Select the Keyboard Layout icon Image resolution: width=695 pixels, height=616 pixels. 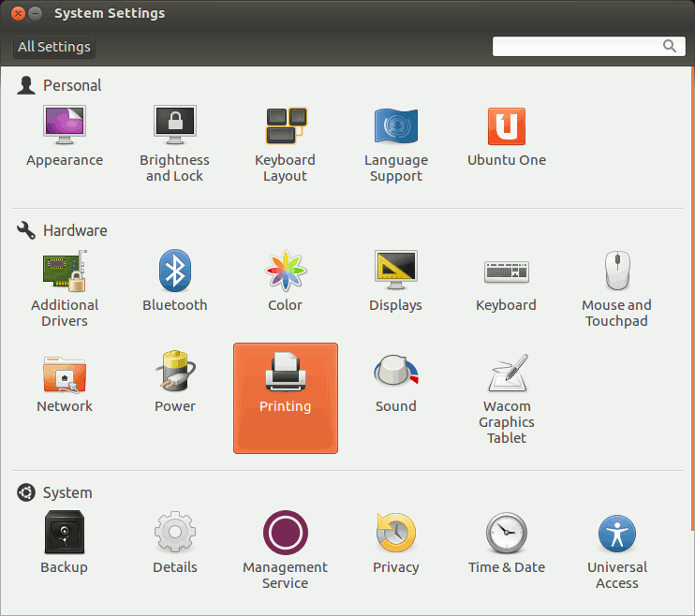click(x=285, y=126)
